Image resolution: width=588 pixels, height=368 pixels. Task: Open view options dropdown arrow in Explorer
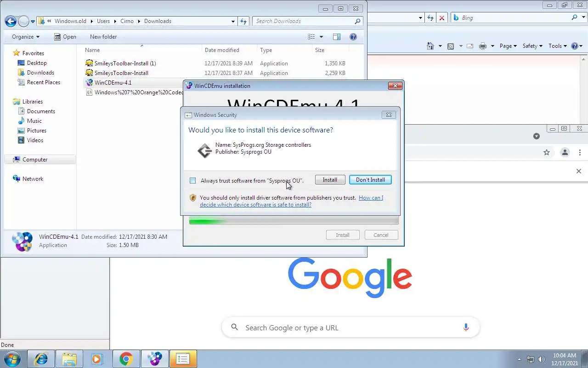pos(321,37)
